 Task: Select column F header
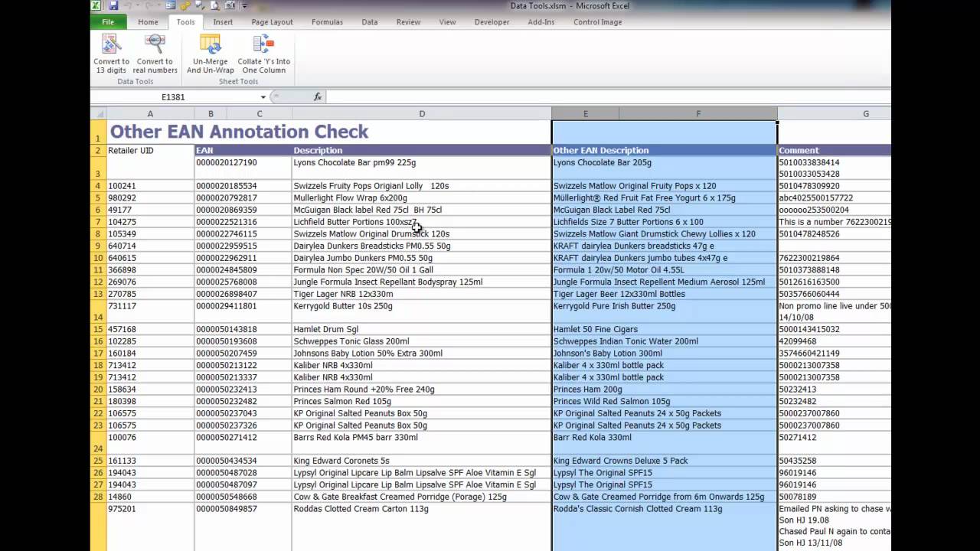click(x=698, y=114)
